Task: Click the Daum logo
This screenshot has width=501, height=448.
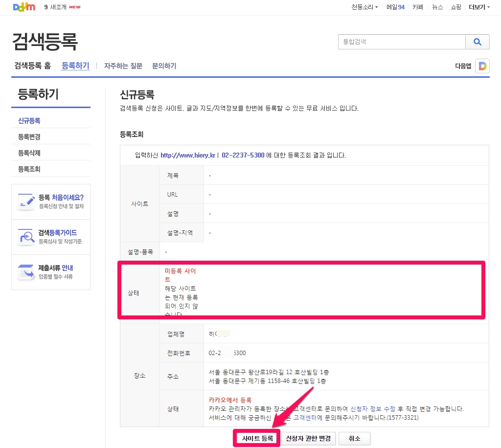Action: (x=23, y=7)
